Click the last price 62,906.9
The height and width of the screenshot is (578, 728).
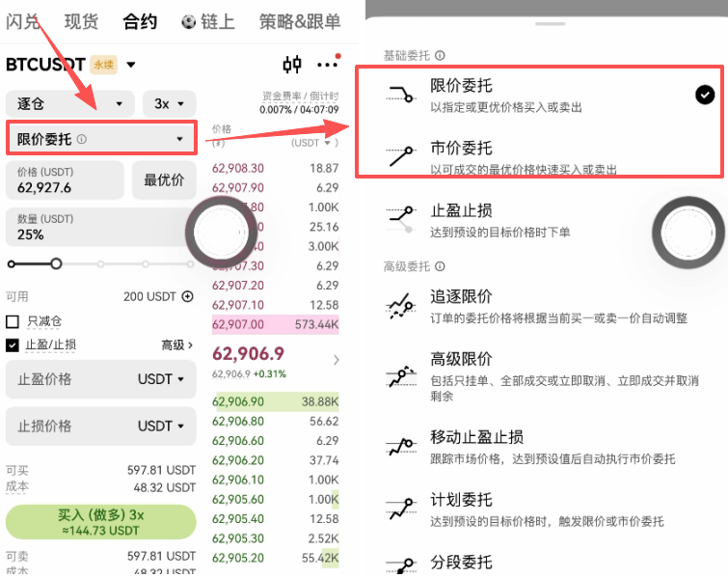click(x=248, y=353)
